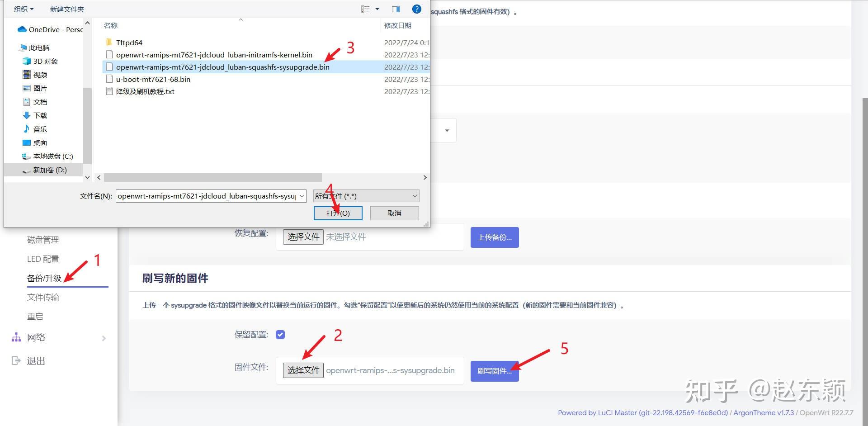
Task: Expand the 组织 menu dropdown
Action: click(24, 9)
